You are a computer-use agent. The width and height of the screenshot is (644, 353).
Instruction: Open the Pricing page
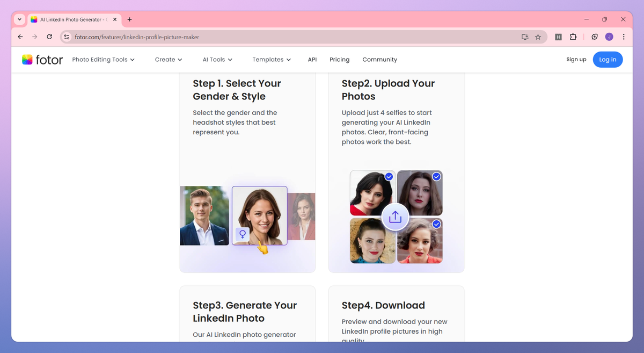pyautogui.click(x=340, y=60)
